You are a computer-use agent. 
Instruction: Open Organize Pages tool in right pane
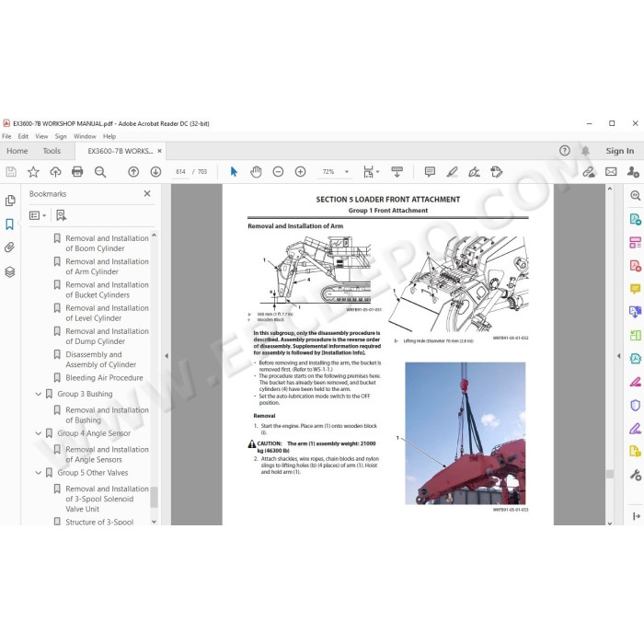[x=635, y=242]
